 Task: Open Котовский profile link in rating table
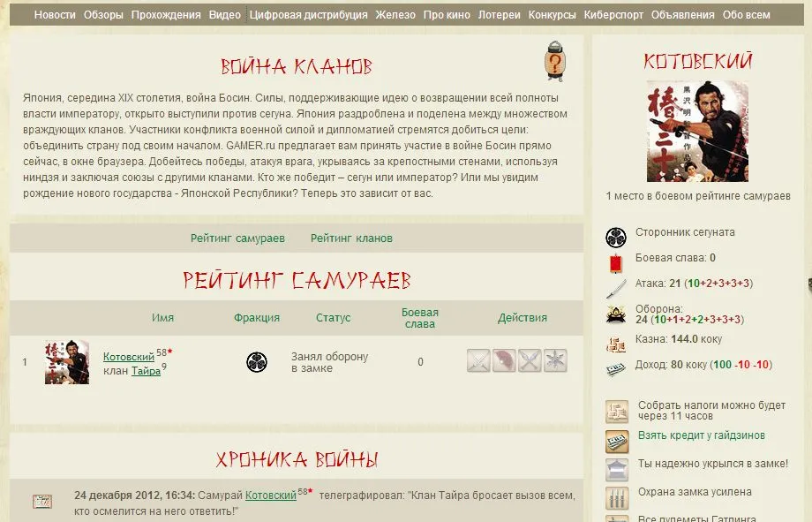[x=129, y=357]
